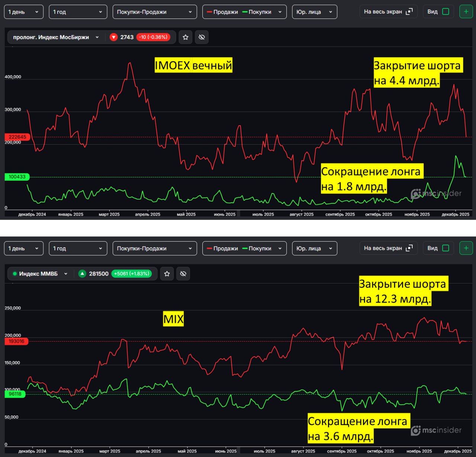Click green up-arrow indicator near 281500
The image size is (476, 457).
tap(82, 274)
